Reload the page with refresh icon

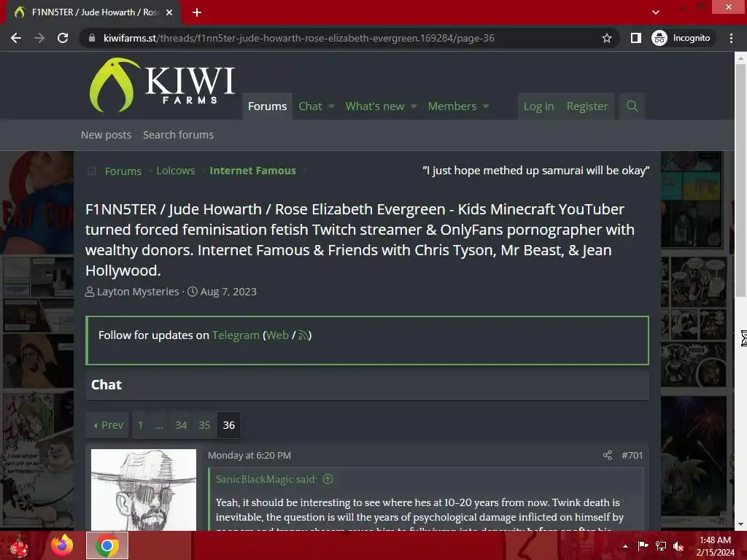point(63,38)
